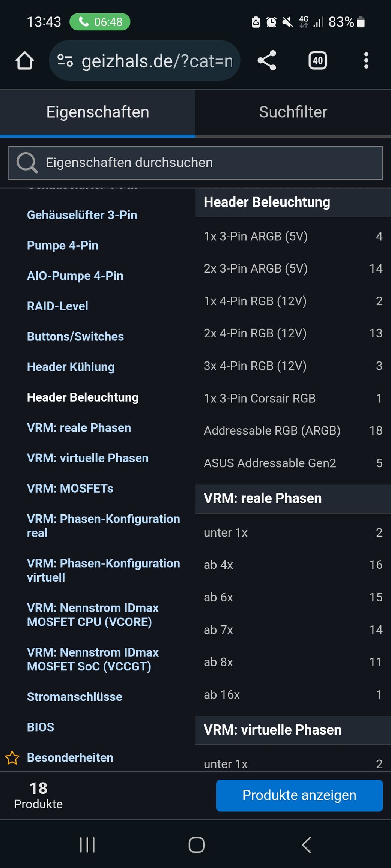Select the 2x 3-Pin ARGB (5V) filter
The image size is (391, 868).
point(293,268)
